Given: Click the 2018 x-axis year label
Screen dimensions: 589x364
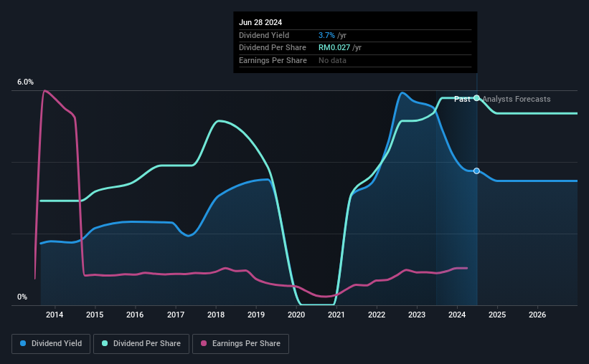Looking at the screenshot, I should pyautogui.click(x=216, y=315).
